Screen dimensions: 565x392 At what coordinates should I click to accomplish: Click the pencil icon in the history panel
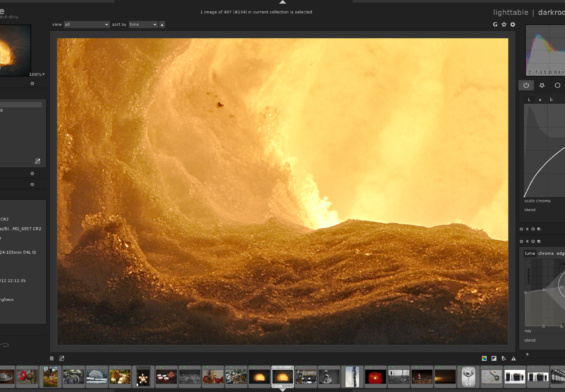37,161
